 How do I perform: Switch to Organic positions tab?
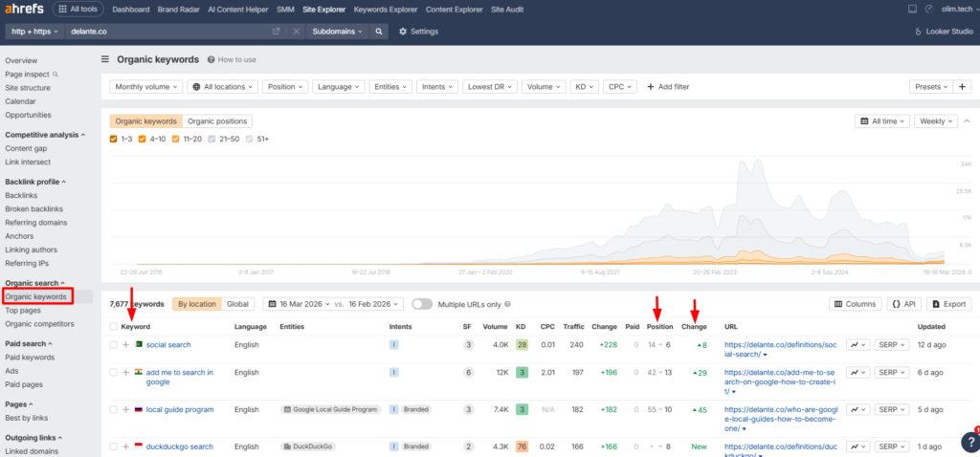pos(217,121)
